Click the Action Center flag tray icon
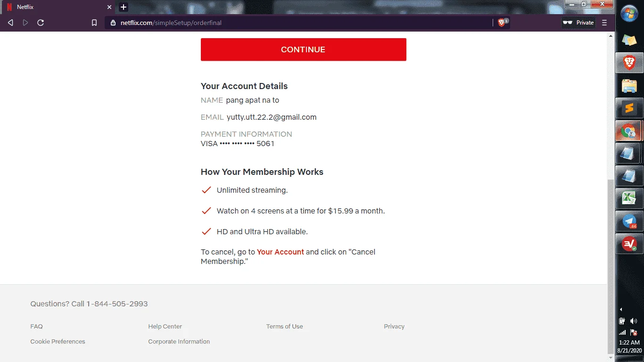 click(634, 332)
